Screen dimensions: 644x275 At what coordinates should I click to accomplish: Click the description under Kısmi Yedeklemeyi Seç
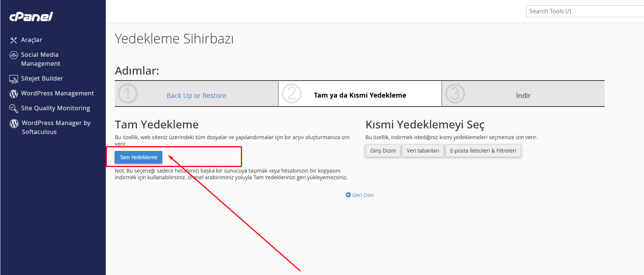pos(451,137)
